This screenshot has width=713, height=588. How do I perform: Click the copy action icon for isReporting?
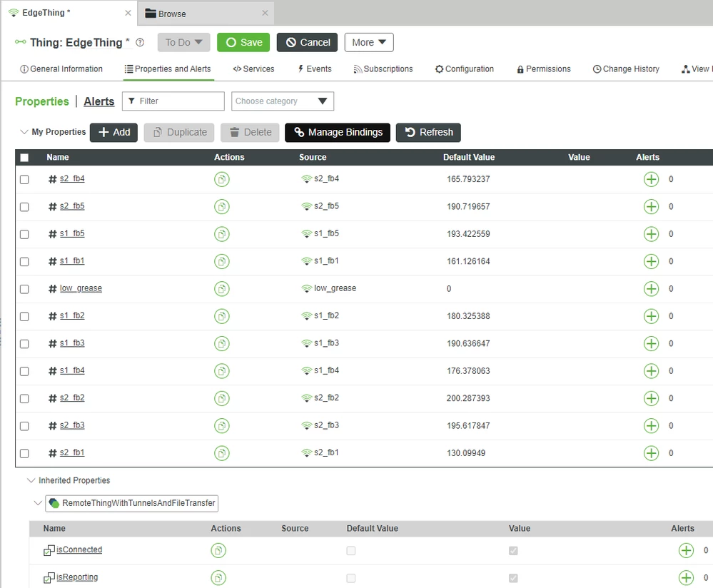coord(218,578)
